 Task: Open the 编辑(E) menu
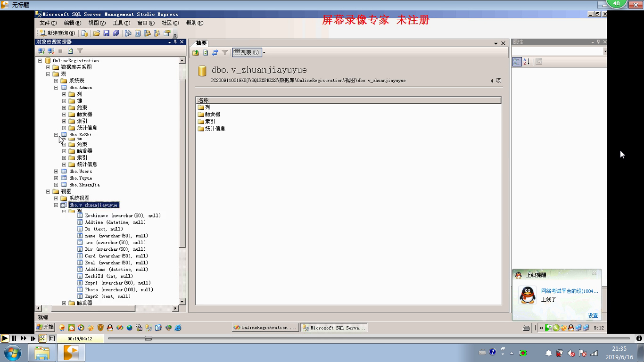73,23
